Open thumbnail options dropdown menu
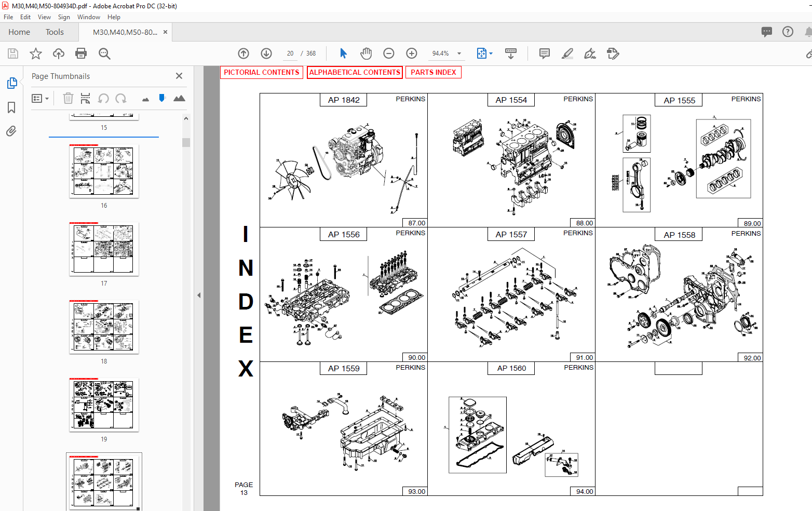The image size is (812, 511). [40, 98]
